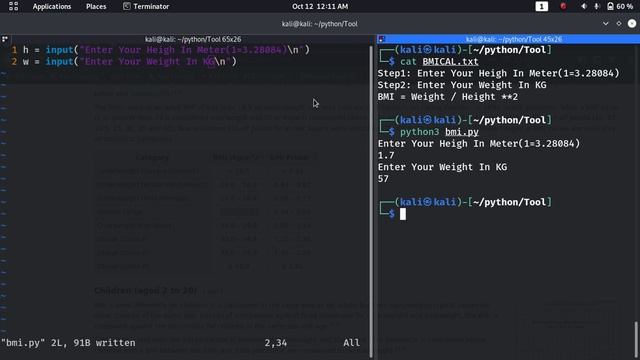640x360 pixels.
Task: Click the Step2 weight line of output
Action: [462, 85]
